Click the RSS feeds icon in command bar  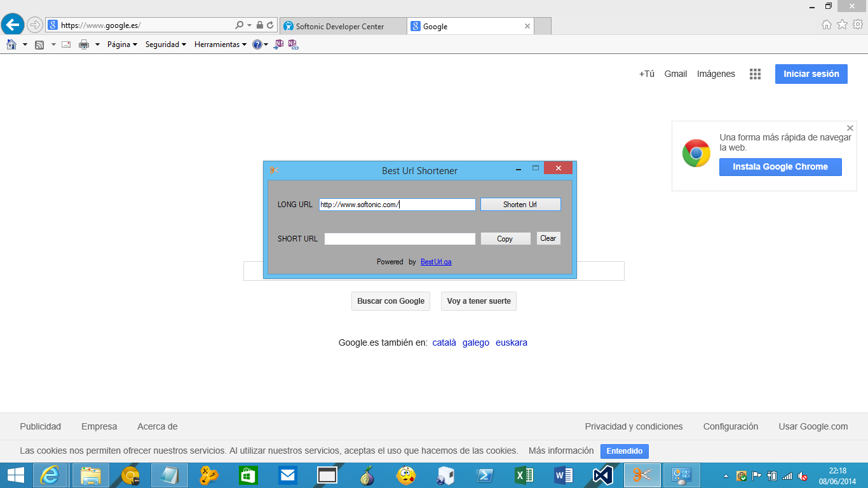pyautogui.click(x=39, y=44)
